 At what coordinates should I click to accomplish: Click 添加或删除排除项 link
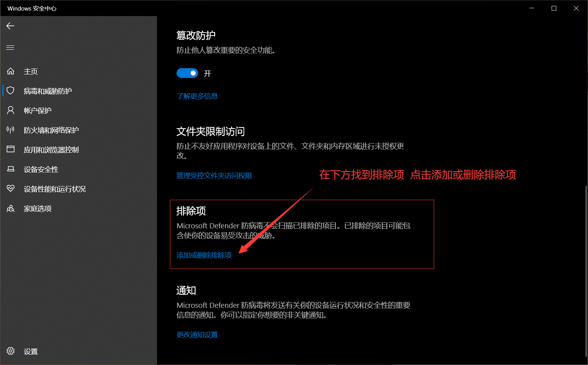(x=204, y=255)
